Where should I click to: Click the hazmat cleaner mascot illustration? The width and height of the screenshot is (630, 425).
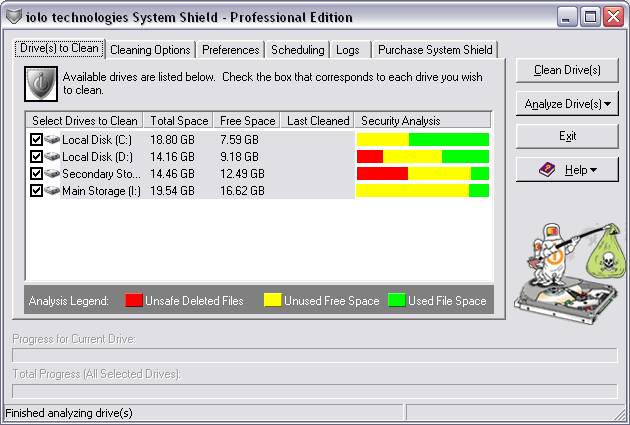point(570,274)
